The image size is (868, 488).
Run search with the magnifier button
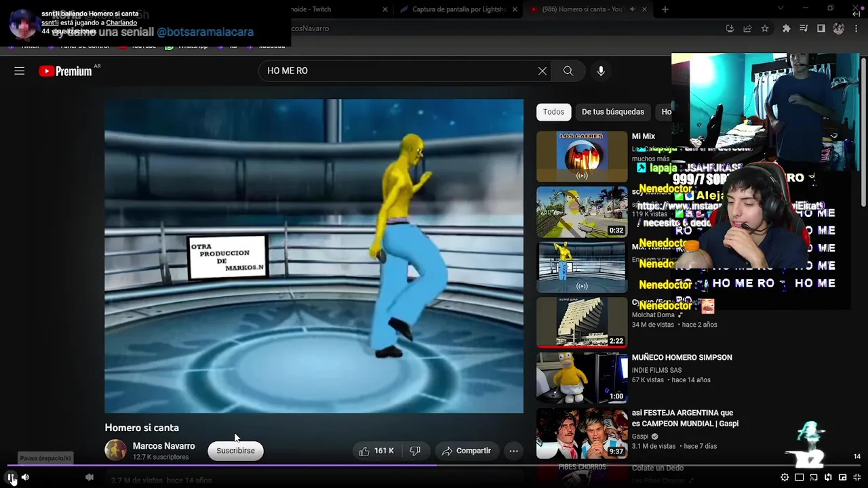(568, 70)
